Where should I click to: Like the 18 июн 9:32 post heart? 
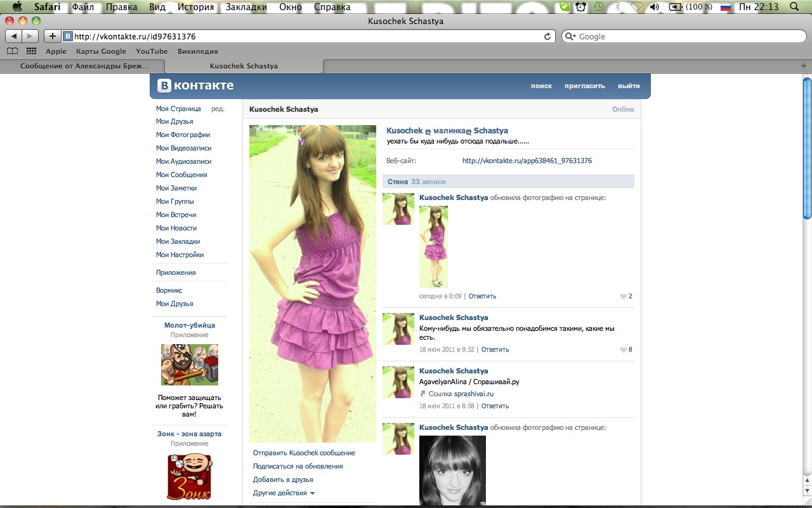click(623, 350)
